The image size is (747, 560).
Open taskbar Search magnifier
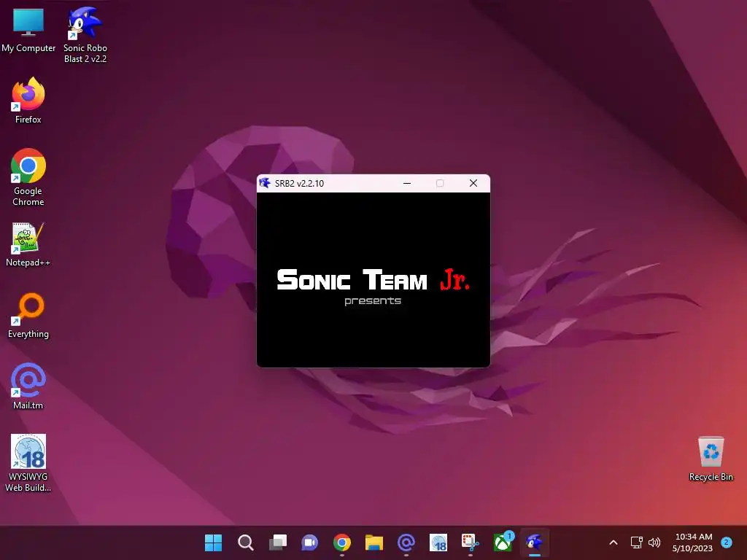click(245, 542)
